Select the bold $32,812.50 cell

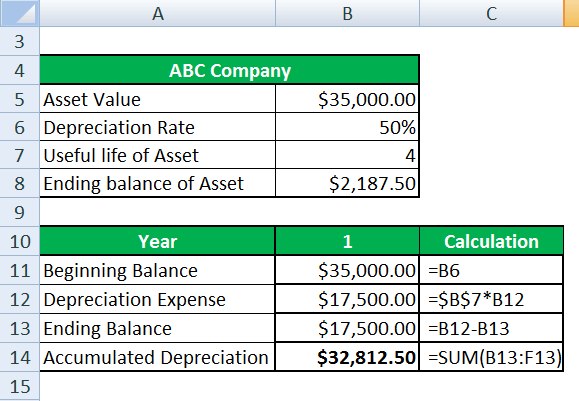(347, 357)
